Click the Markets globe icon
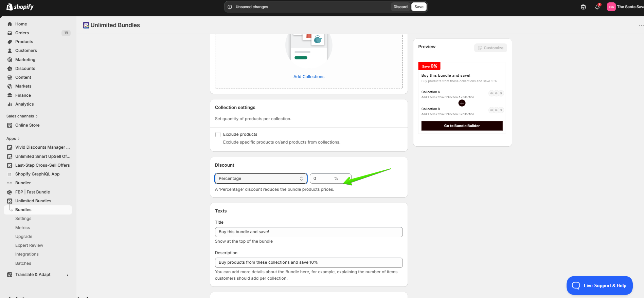Viewport: 644px width, 298px height. (10, 86)
